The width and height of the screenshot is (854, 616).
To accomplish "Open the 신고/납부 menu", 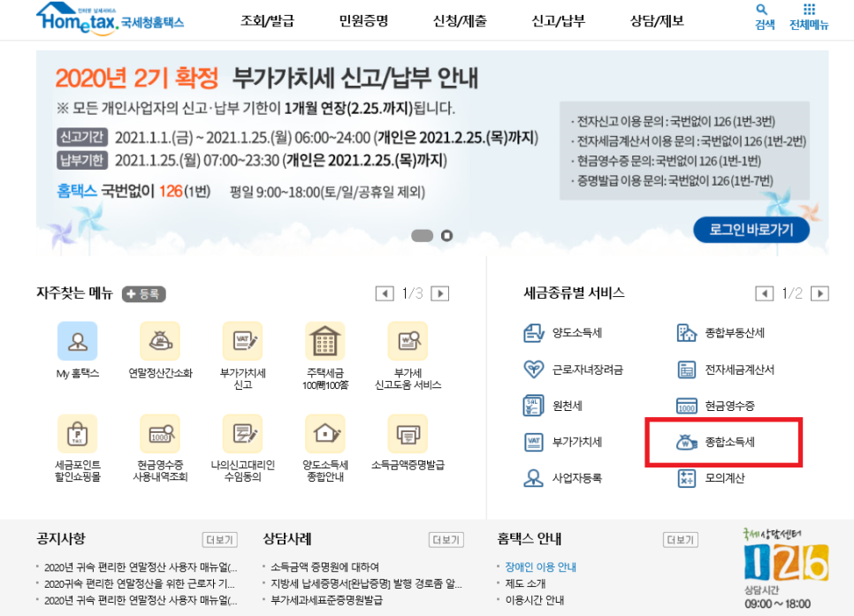I will coord(558,21).
